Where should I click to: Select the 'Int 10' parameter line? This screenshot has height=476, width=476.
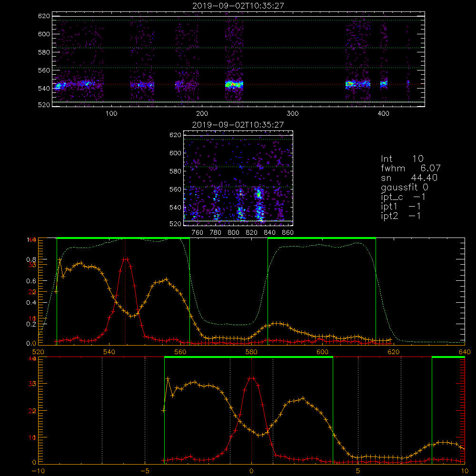click(x=402, y=159)
